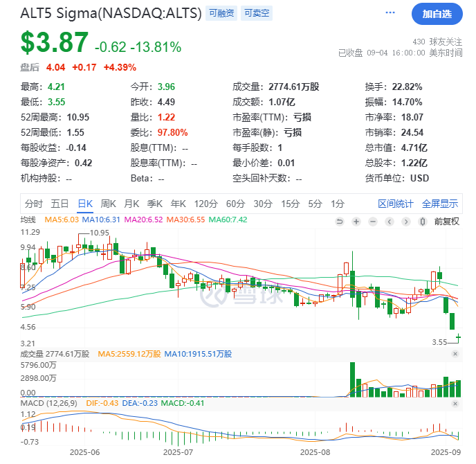Click the DEA:-0.23 value
Screen dimensions: 476x464
tap(140, 404)
